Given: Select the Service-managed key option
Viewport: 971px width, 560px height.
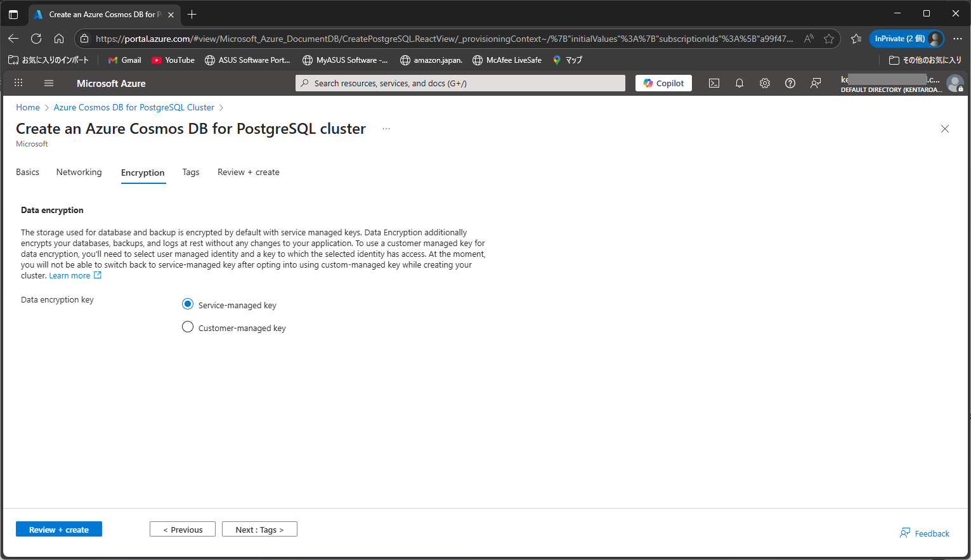Looking at the screenshot, I should 188,304.
